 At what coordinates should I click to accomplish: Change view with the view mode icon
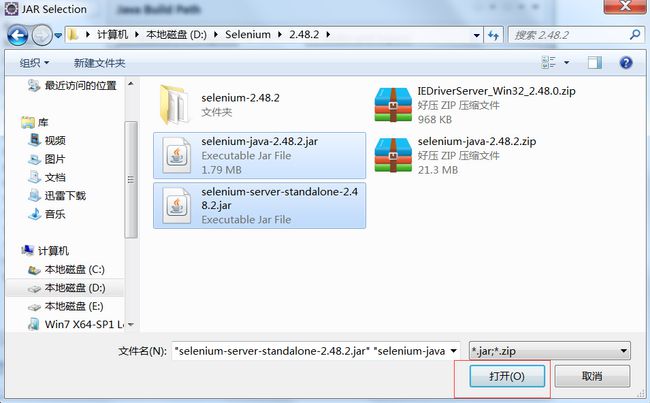pyautogui.click(x=549, y=63)
